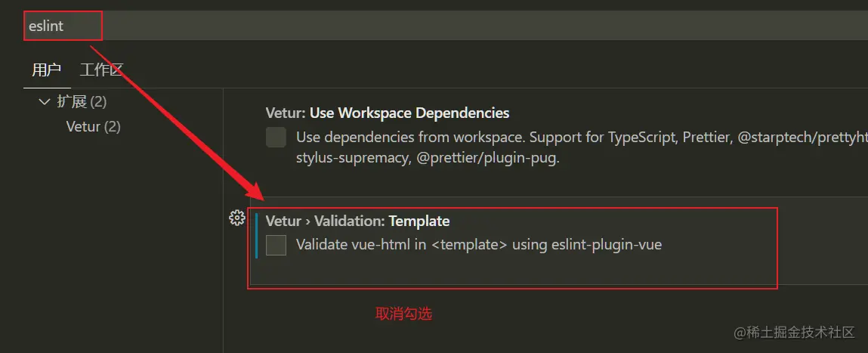Select the 扩展 (2) tree item label
This screenshot has width=868, height=353.
[x=82, y=101]
